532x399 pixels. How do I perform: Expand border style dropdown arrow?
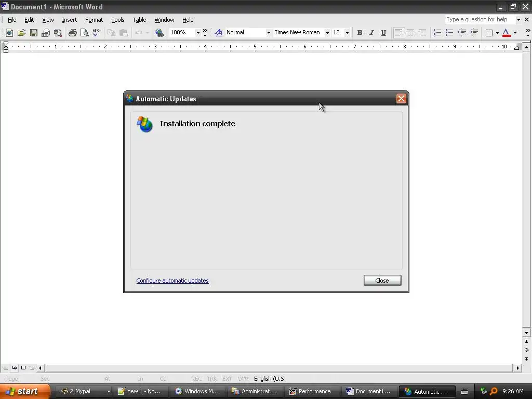pos(497,33)
